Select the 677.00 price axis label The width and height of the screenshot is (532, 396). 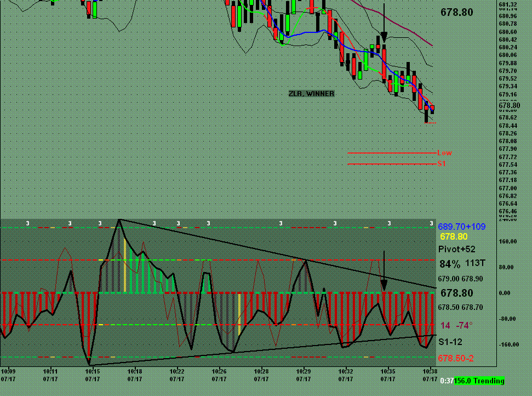[508, 188]
